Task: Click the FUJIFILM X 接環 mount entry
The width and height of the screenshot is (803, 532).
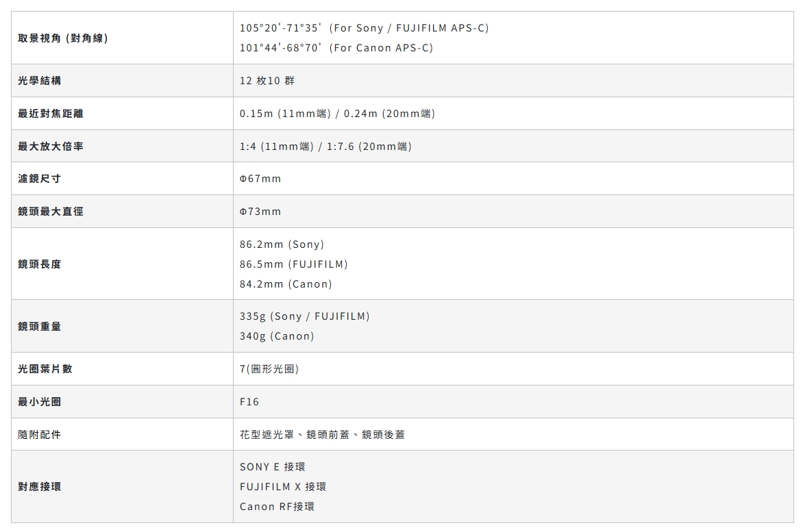Action: click(x=283, y=487)
